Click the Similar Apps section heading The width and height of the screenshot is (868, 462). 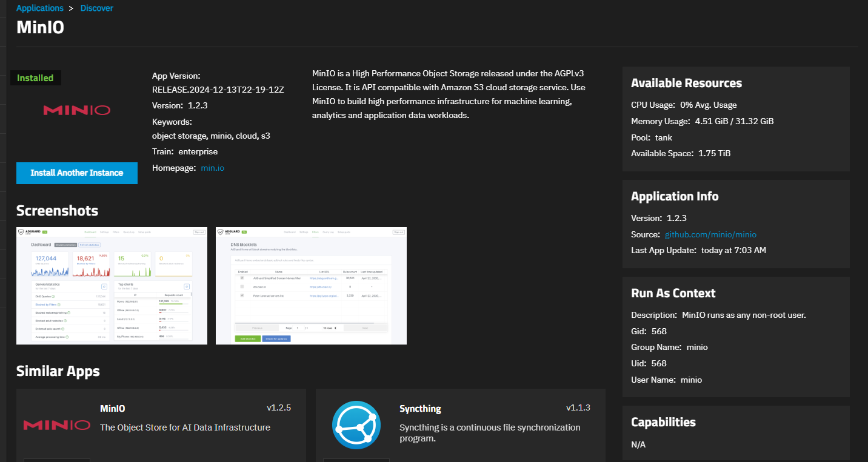[x=58, y=371]
